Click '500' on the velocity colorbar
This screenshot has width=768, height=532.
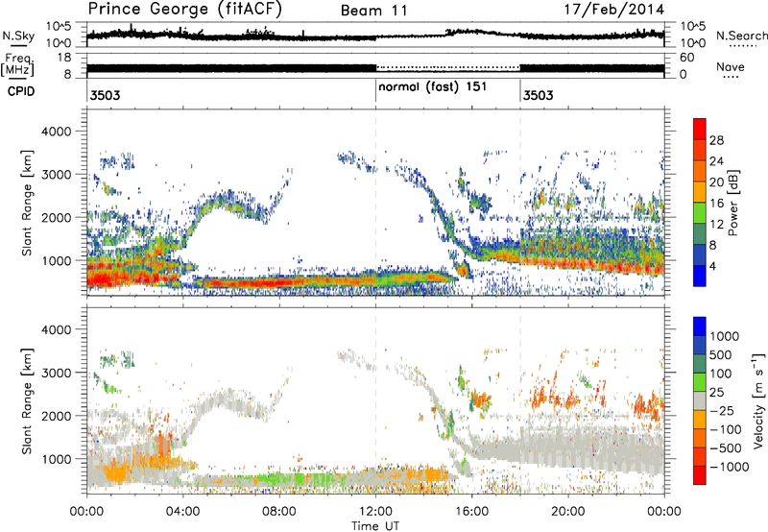point(723,354)
